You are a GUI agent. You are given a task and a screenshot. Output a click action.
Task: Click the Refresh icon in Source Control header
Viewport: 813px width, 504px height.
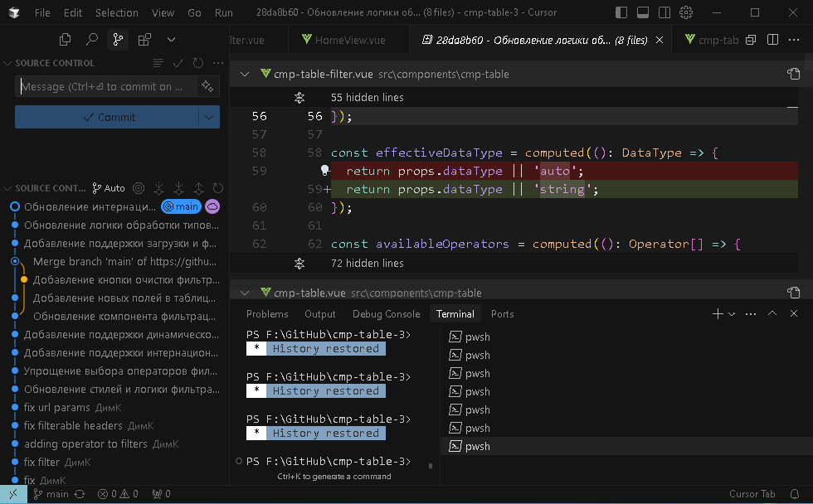pos(197,62)
